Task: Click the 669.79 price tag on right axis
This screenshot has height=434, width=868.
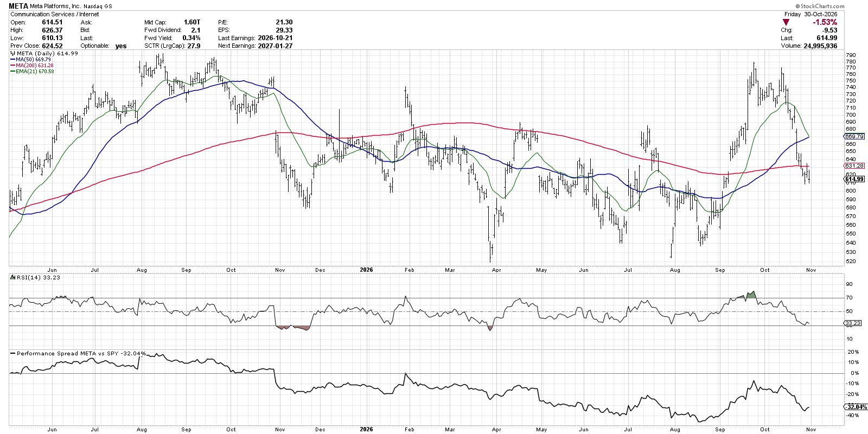Action: click(854, 136)
